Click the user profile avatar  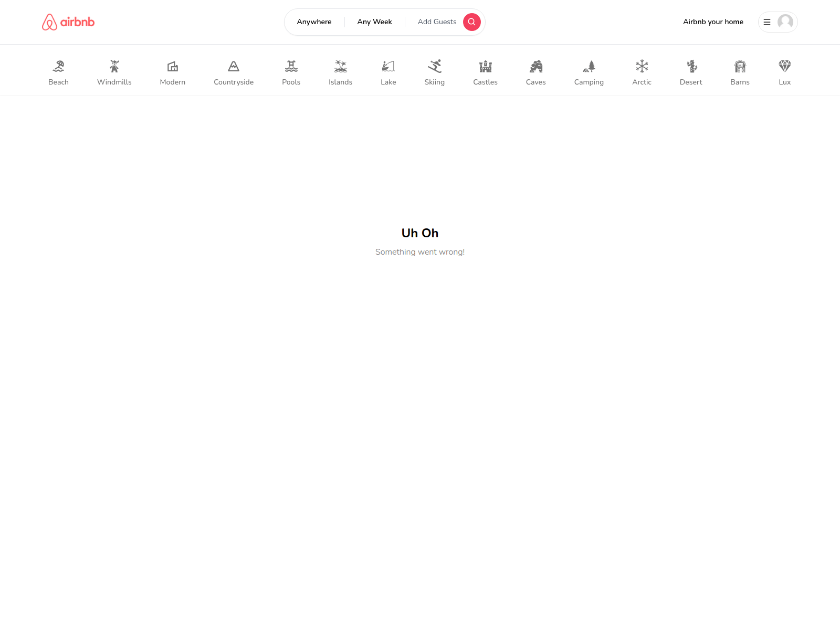click(785, 22)
